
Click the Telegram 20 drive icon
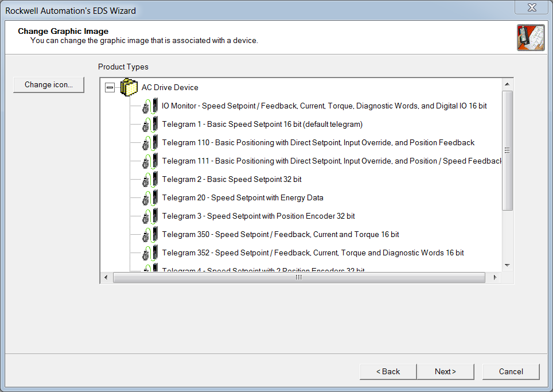[x=150, y=198]
